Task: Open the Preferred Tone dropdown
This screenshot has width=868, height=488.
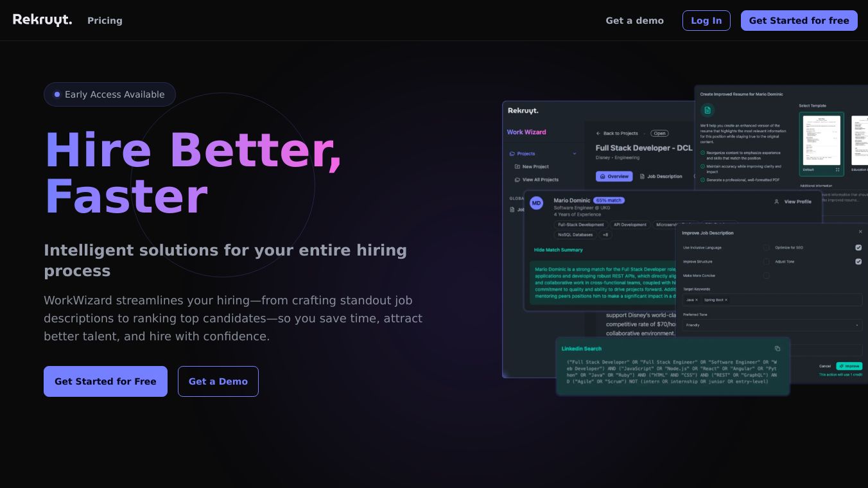Action: pos(772,325)
